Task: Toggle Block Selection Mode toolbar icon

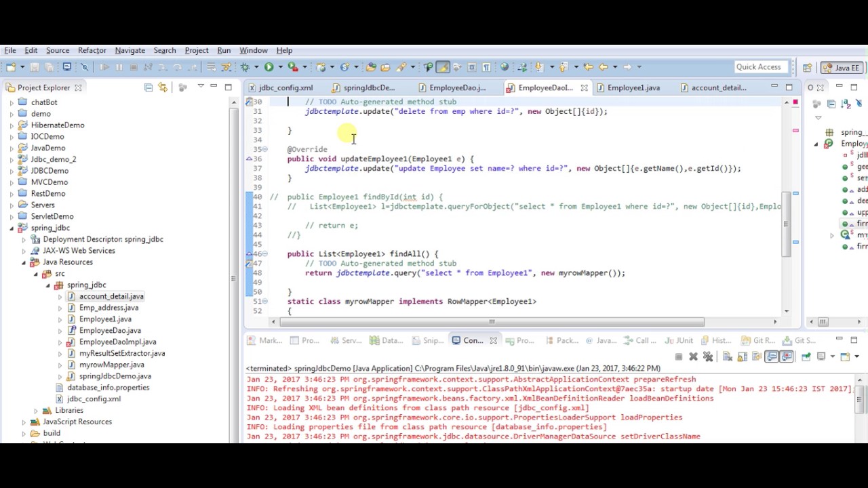Action: coord(472,67)
